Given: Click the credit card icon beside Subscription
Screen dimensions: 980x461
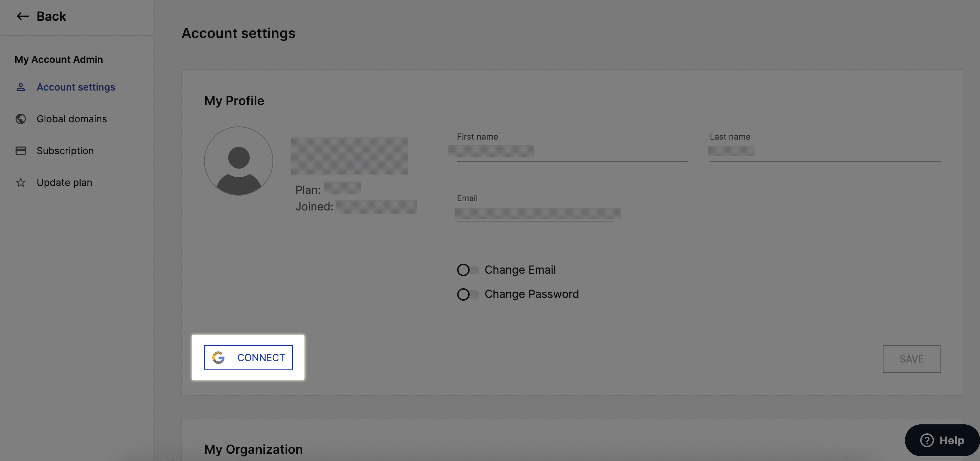Looking at the screenshot, I should 20,151.
